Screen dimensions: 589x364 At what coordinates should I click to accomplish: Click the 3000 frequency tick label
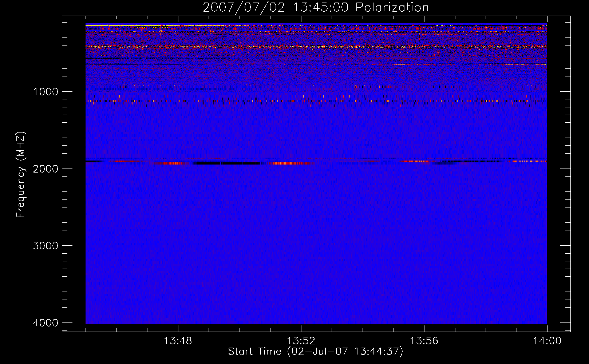coord(46,246)
